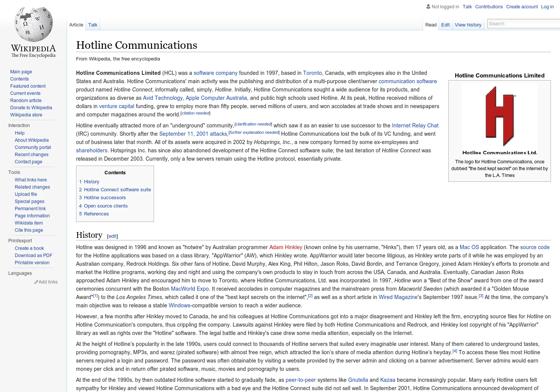Click Cite this page
The image size is (560, 392).
point(29,230)
